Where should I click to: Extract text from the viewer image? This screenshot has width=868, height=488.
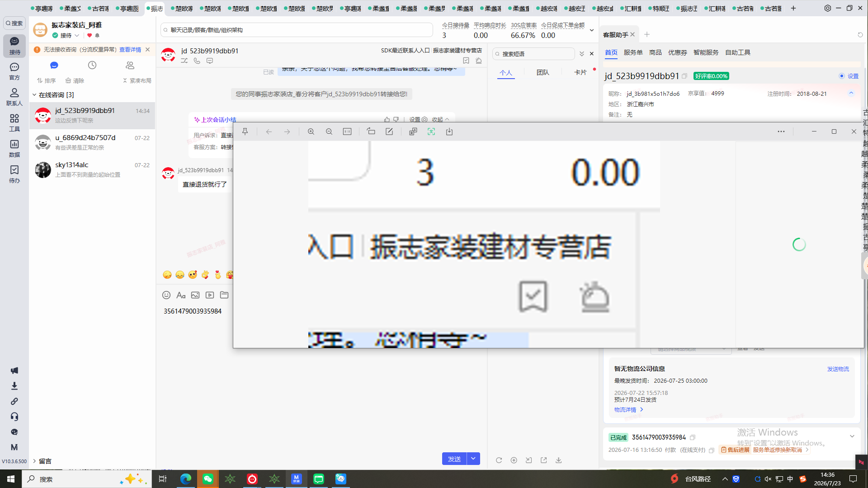[431, 131]
